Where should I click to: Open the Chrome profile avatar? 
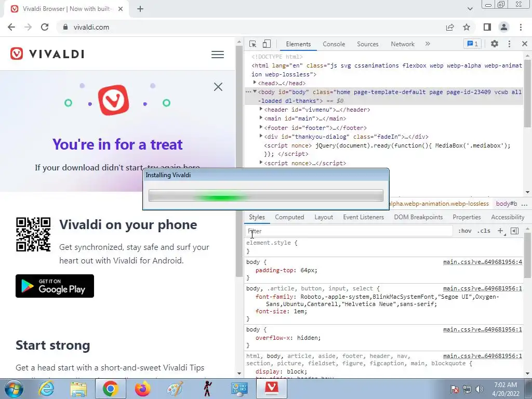(x=504, y=27)
